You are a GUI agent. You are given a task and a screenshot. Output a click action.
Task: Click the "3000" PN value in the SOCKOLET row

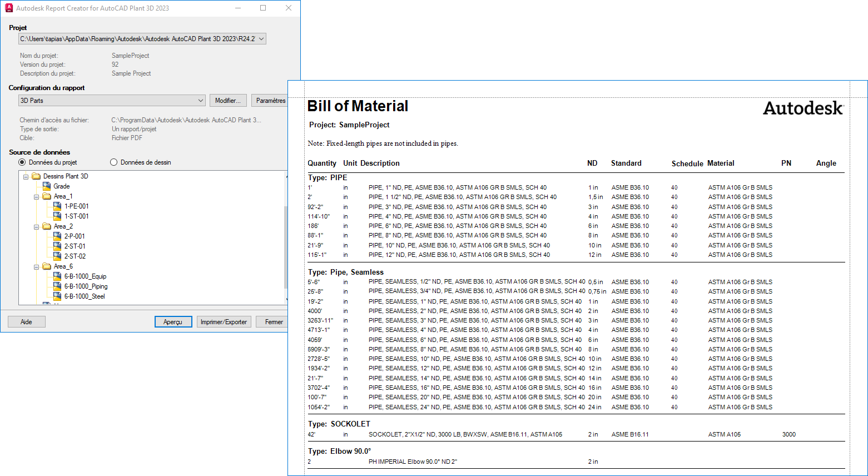click(x=789, y=435)
